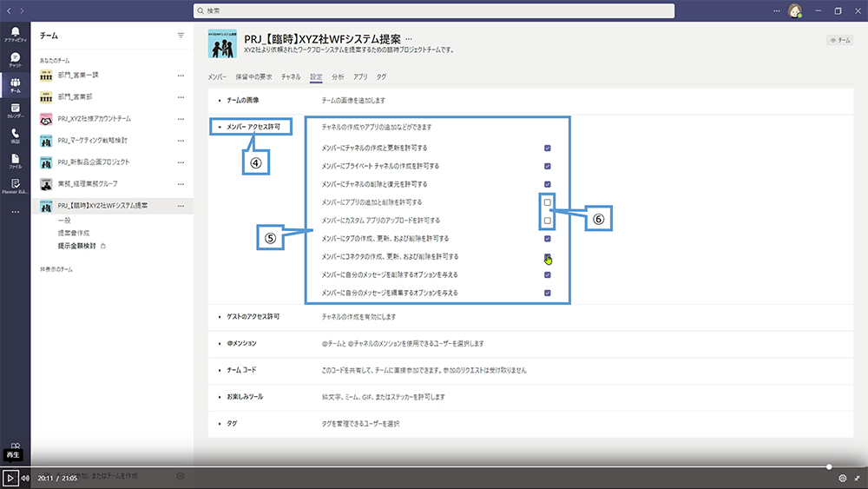Open more options for PRJ_XYZ社様アカウントチーム
This screenshot has height=489, width=868.
[x=181, y=119]
